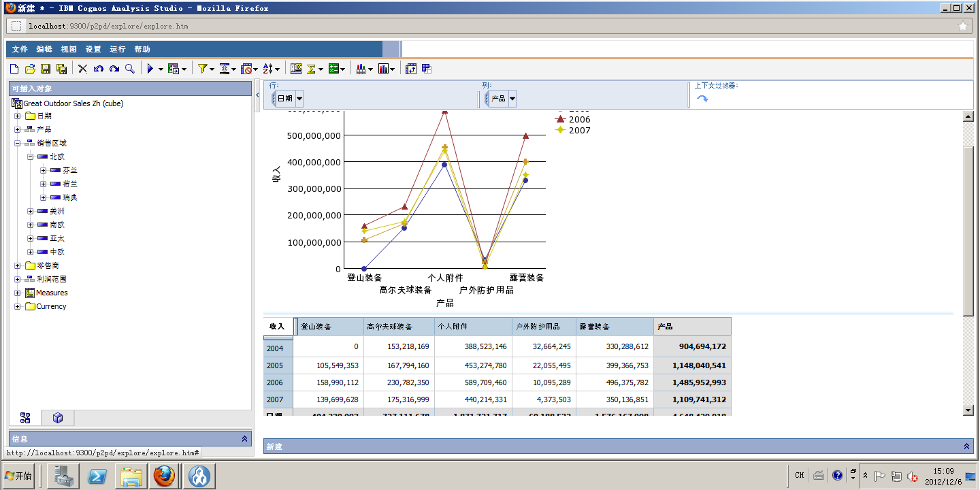The height and width of the screenshot is (490, 980).
Task: Open the 编辑 menu
Action: point(44,49)
